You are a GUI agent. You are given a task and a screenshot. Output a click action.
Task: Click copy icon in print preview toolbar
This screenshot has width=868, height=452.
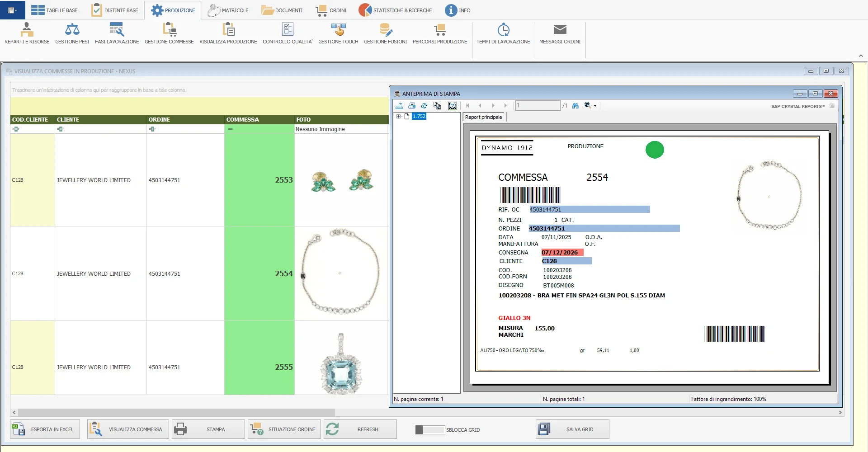(x=437, y=106)
